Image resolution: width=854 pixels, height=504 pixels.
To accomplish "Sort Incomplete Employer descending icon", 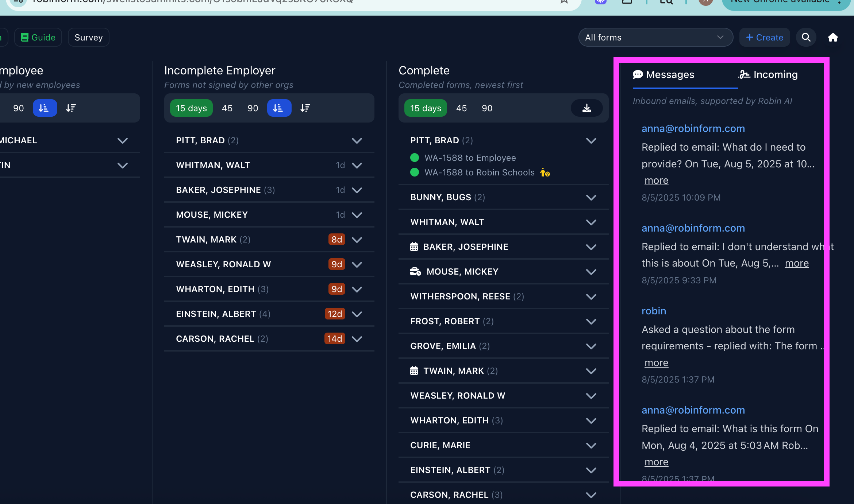I will [305, 108].
